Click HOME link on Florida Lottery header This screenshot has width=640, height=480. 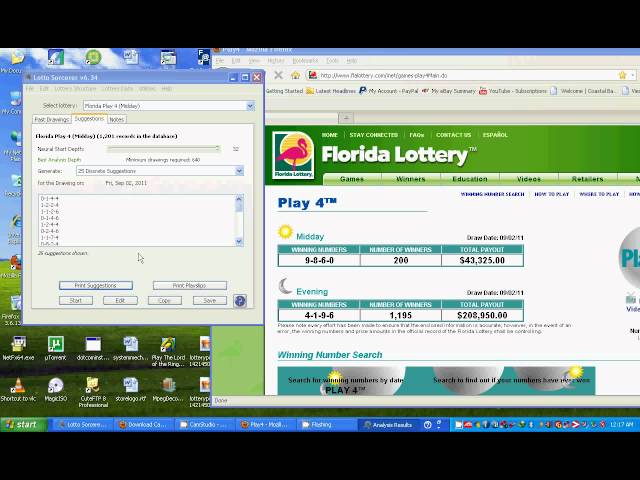(330, 135)
